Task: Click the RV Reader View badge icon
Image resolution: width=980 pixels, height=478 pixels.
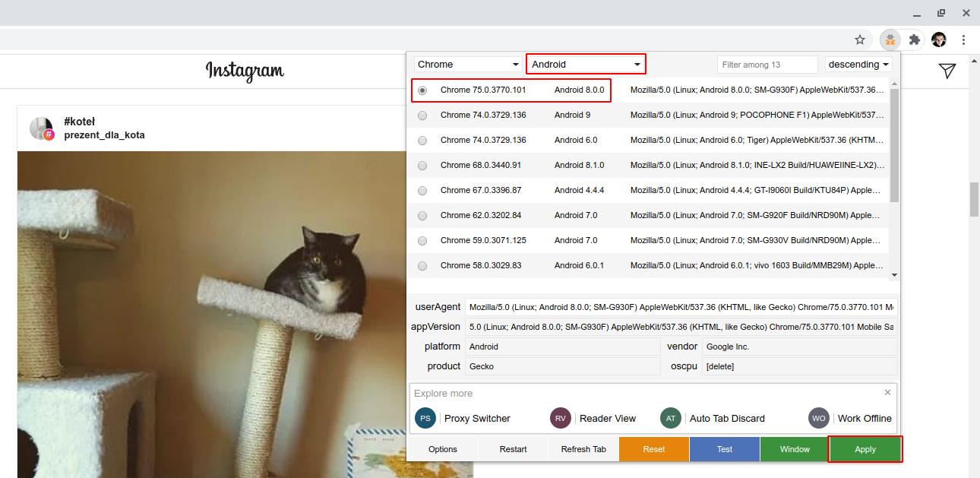Action: point(561,418)
